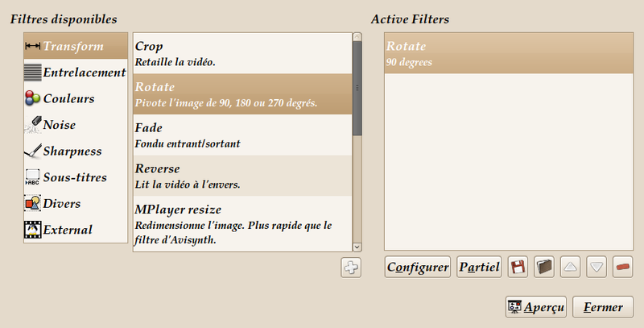Screen dimensions: 644x328
Task: Click the save filters floppy disk icon
Action: point(518,267)
